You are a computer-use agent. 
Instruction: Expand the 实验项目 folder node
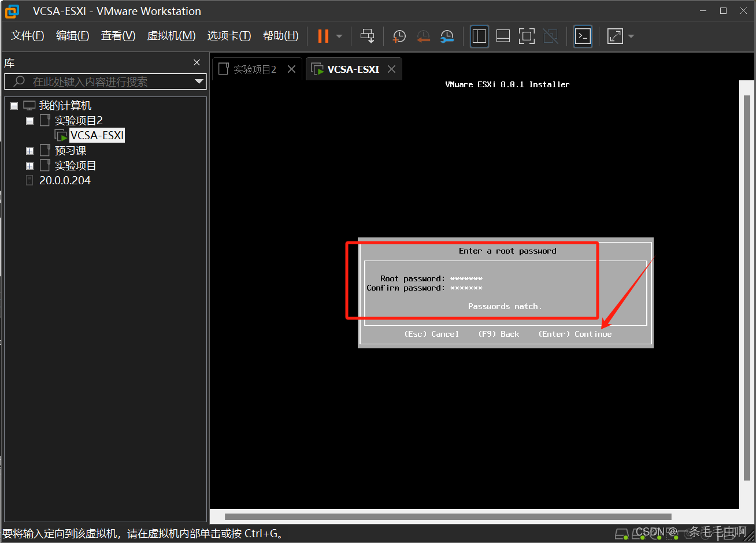click(x=29, y=166)
